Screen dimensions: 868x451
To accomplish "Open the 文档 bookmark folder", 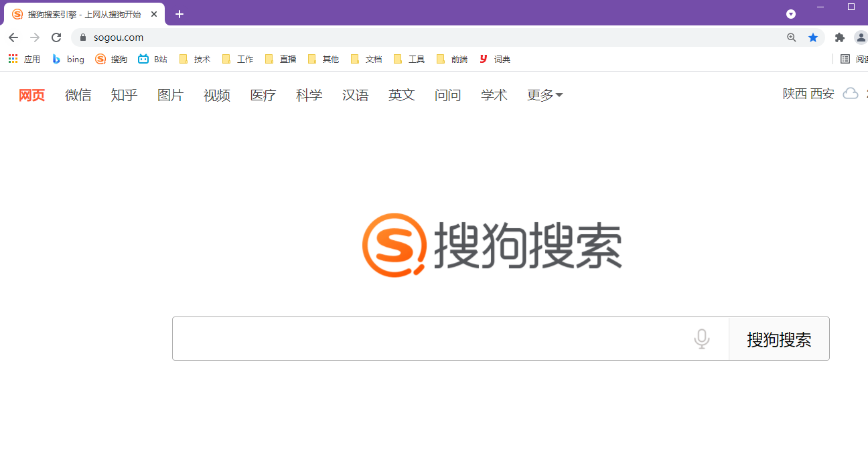I will click(366, 59).
